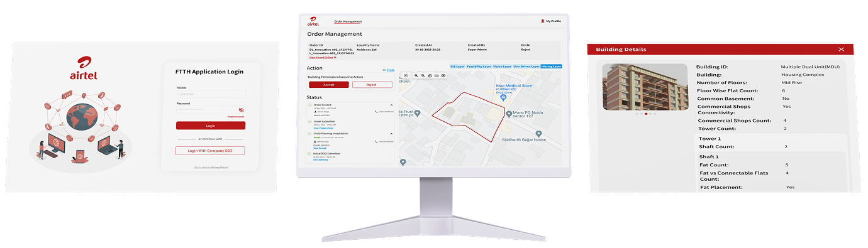Click airtel logo in Order Management header
The width and height of the screenshot is (868, 248).
click(x=313, y=21)
